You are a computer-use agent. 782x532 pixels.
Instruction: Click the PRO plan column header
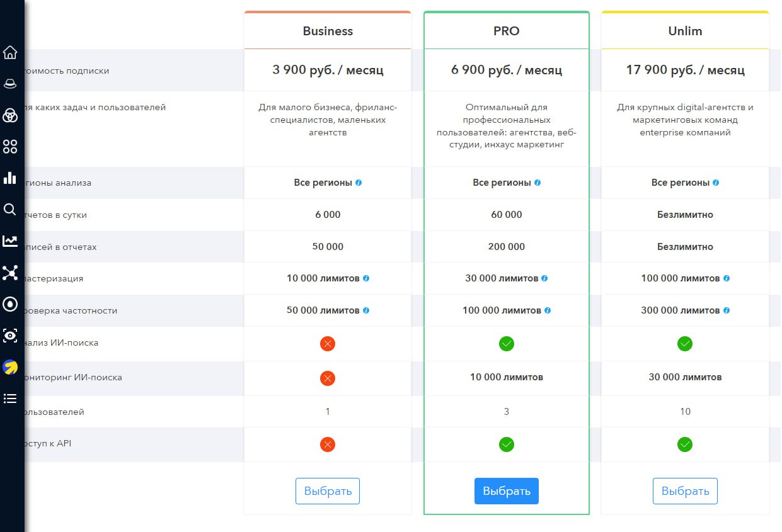507,31
